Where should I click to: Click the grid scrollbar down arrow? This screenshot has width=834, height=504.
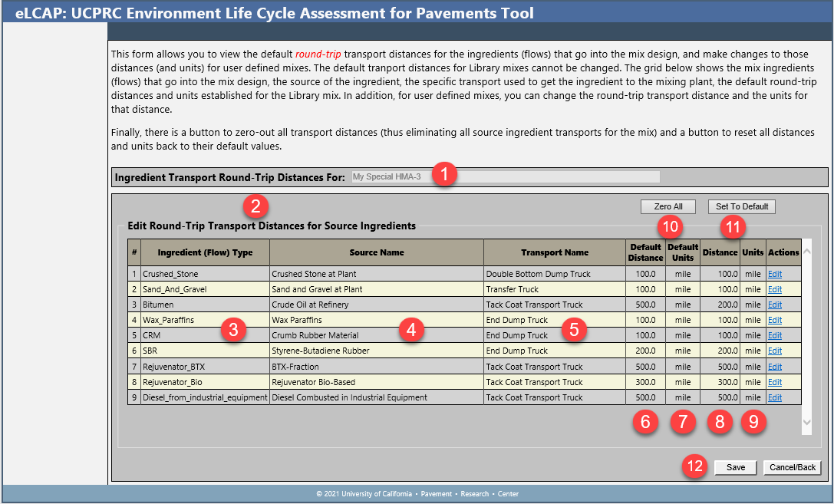coord(806,423)
